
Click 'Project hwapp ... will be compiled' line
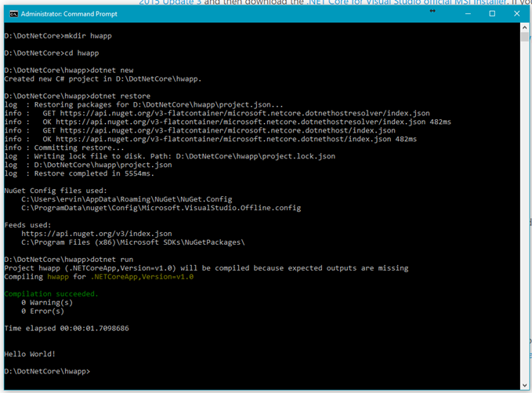[x=206, y=268]
